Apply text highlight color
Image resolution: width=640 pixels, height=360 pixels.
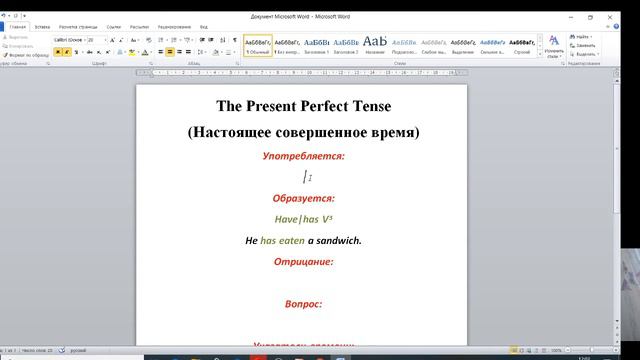131,52
